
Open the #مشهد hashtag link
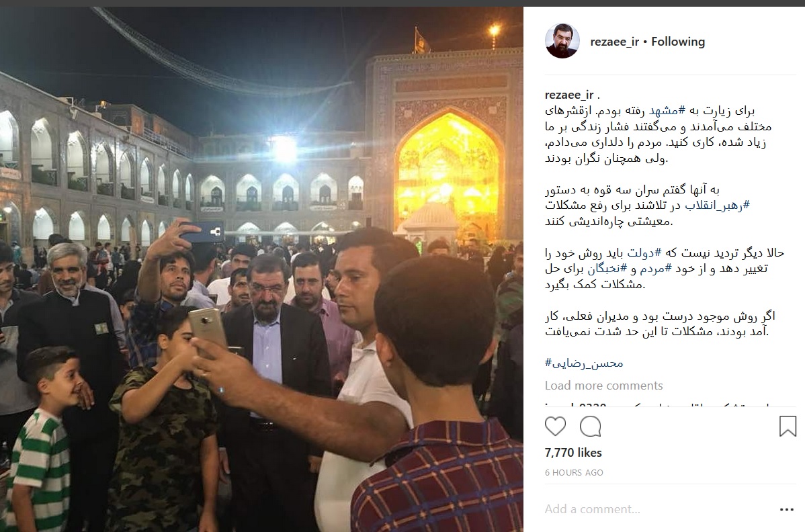tap(667, 110)
